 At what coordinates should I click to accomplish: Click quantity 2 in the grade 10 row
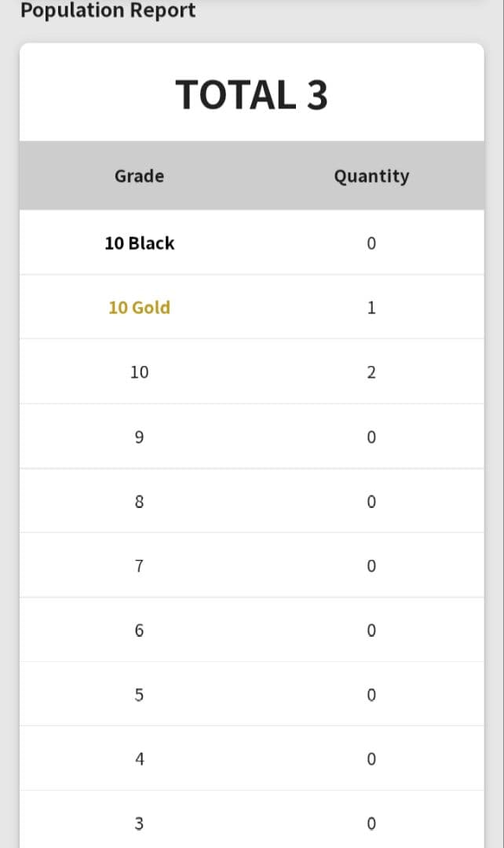371,372
